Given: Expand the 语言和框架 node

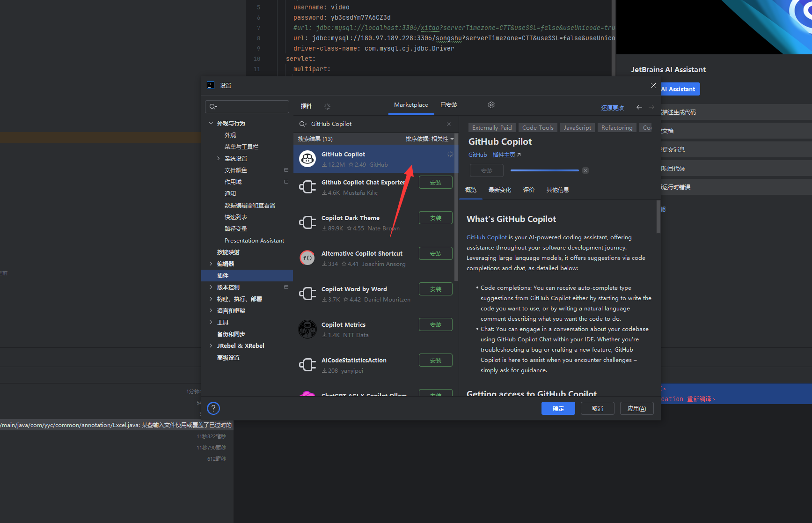Looking at the screenshot, I should click(211, 310).
